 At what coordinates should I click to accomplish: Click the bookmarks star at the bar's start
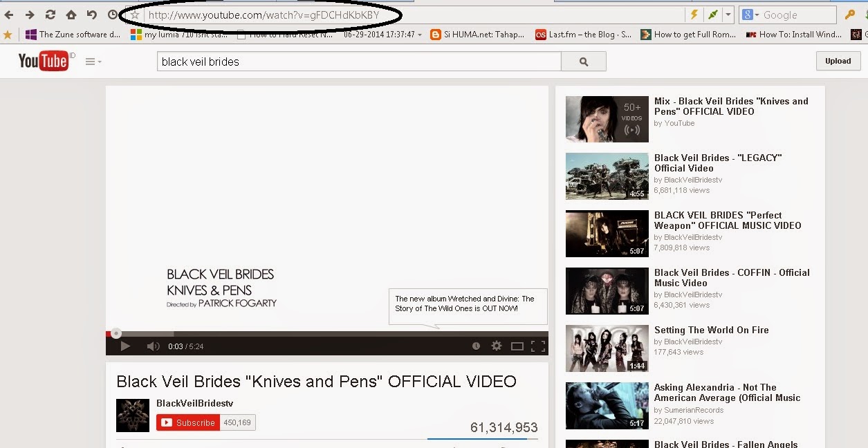[8, 34]
